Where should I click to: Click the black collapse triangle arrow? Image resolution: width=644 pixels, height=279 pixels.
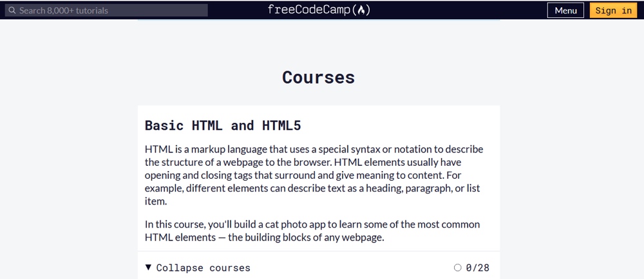[x=149, y=267]
